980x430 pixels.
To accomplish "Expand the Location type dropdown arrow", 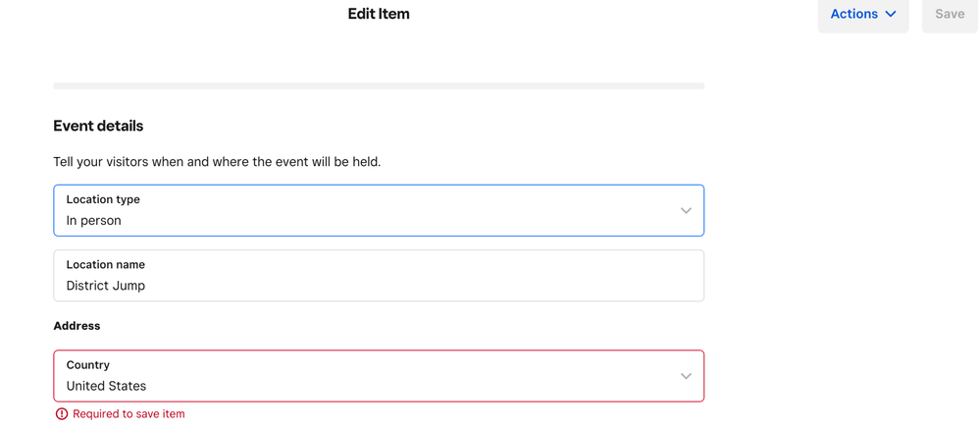I will (x=686, y=211).
